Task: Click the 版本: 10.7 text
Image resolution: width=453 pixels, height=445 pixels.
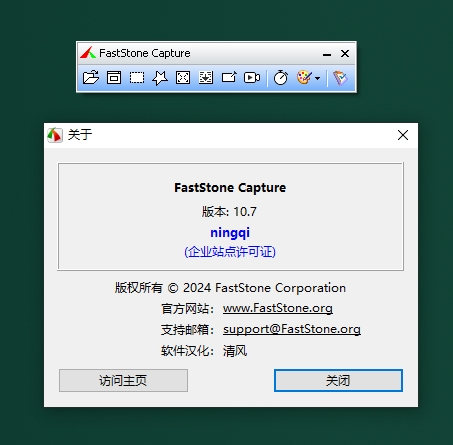Action: click(229, 212)
